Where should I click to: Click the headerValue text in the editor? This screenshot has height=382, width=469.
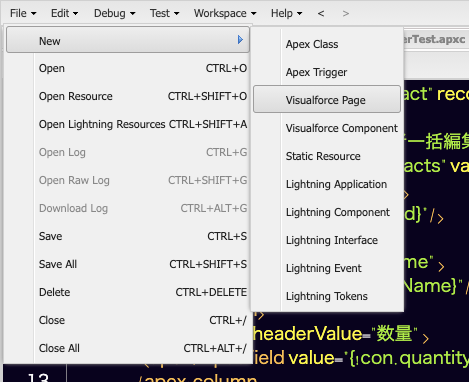[307, 333]
